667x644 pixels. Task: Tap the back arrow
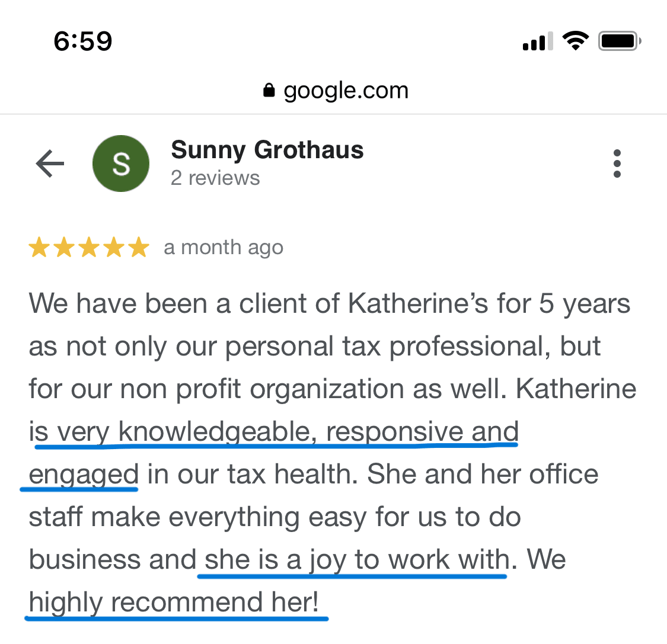point(50,164)
